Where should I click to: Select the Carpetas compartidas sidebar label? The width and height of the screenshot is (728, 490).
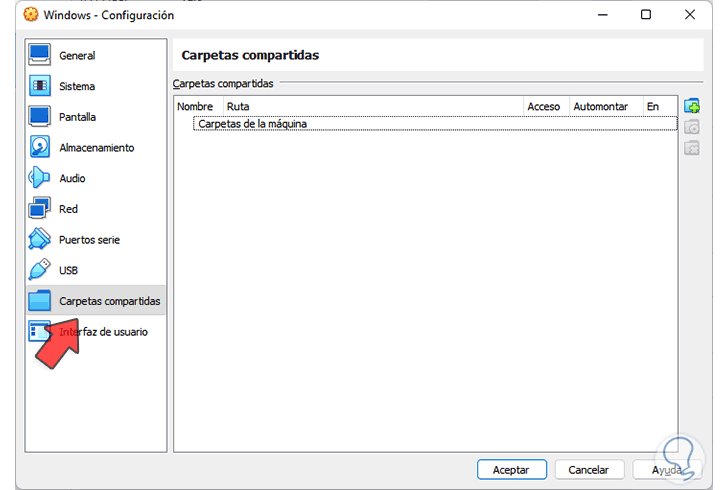[x=110, y=301]
